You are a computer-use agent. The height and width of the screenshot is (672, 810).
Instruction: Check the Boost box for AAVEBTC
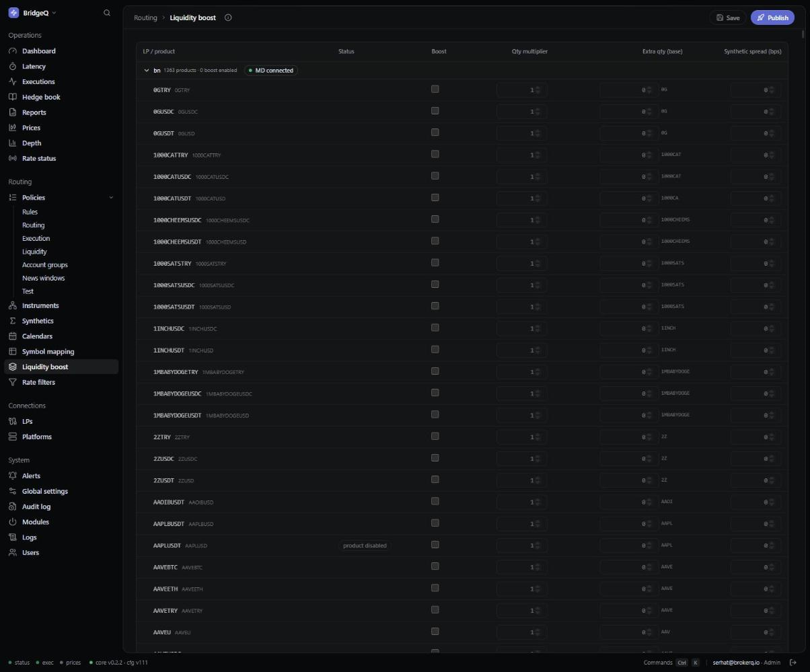click(435, 566)
